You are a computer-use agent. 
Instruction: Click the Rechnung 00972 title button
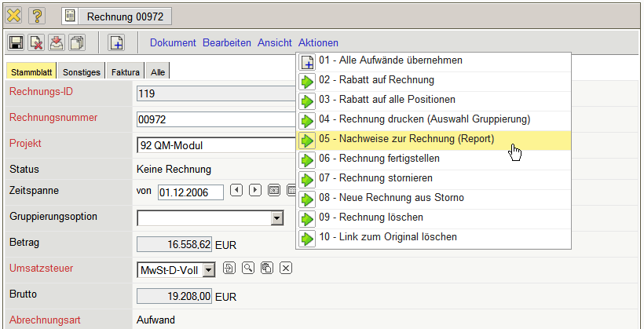116,16
